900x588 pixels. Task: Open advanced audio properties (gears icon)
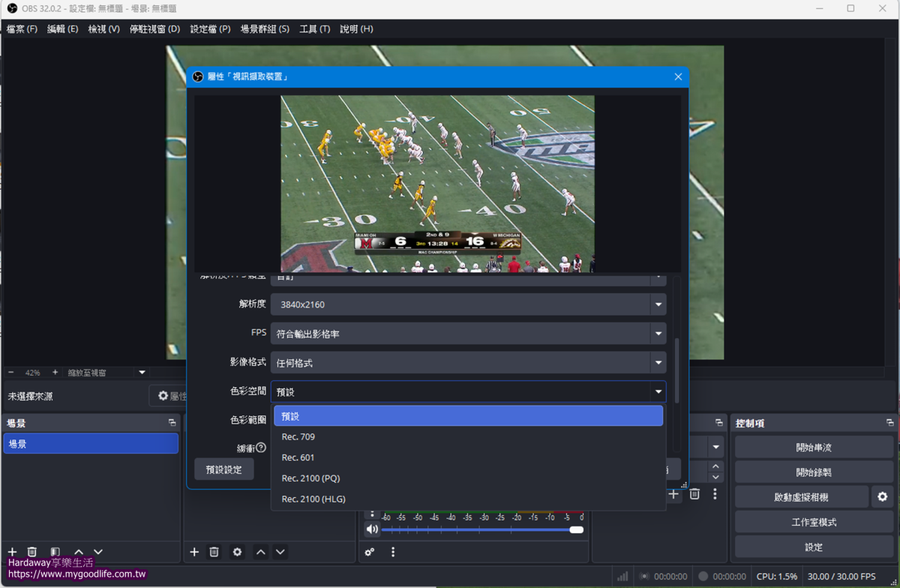pyautogui.click(x=370, y=552)
